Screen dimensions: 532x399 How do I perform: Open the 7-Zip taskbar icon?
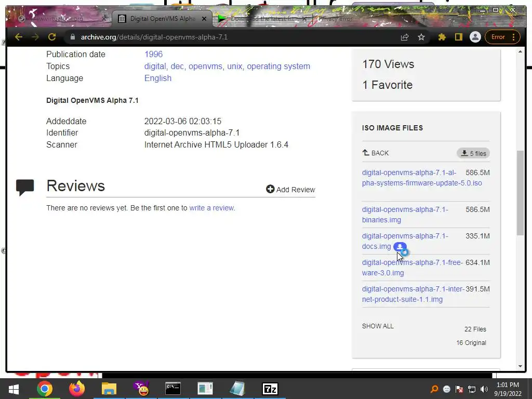point(270,389)
